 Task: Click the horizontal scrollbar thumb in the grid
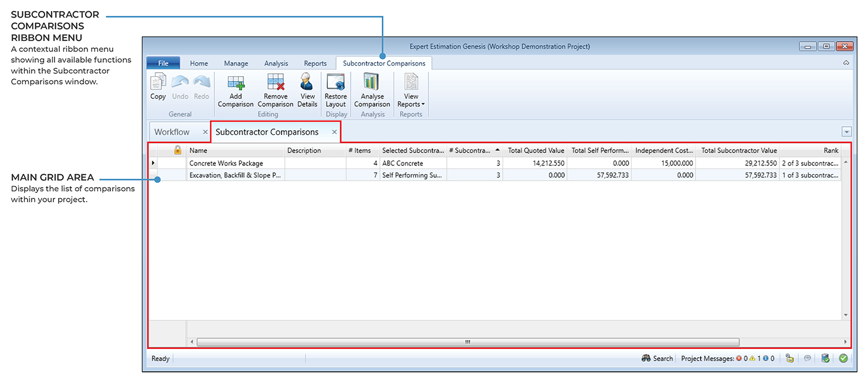pos(467,342)
